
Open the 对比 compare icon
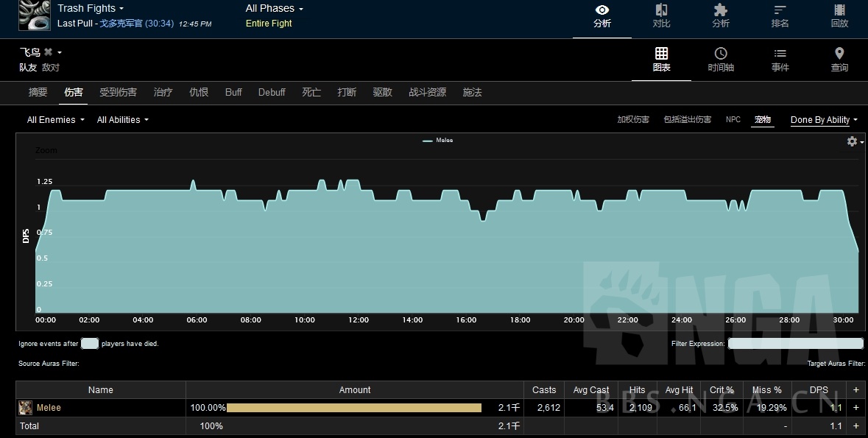(661, 10)
